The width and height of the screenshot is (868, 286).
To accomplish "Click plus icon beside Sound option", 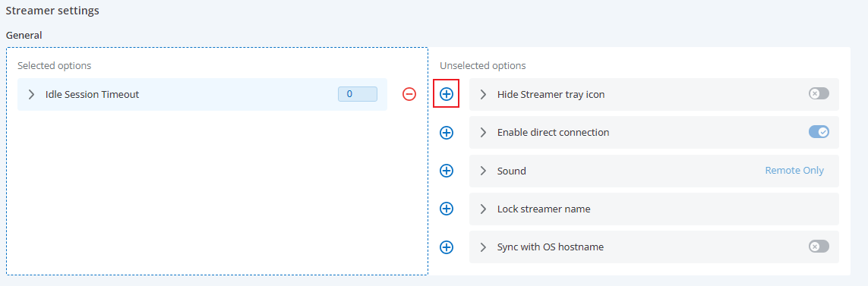I will (447, 171).
